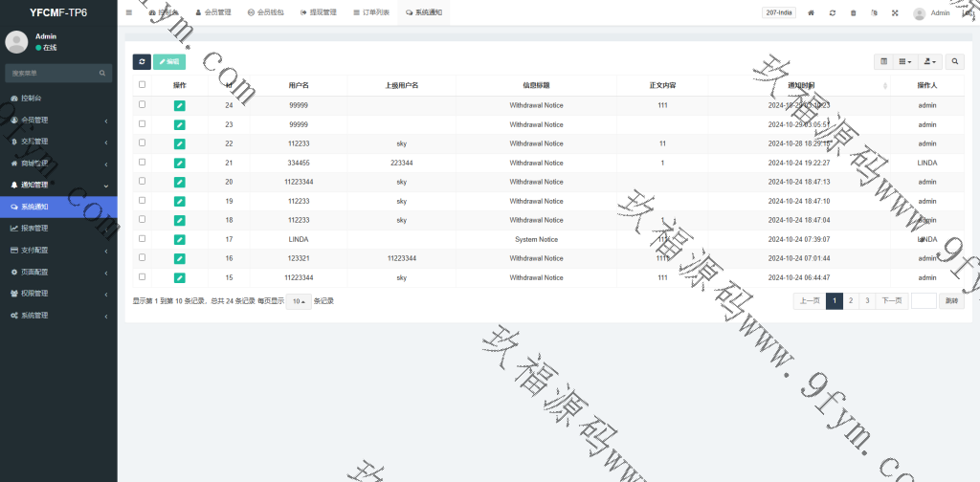The height and width of the screenshot is (482, 980).
Task: Check the select-all checkbox in table header
Action: [x=143, y=84]
